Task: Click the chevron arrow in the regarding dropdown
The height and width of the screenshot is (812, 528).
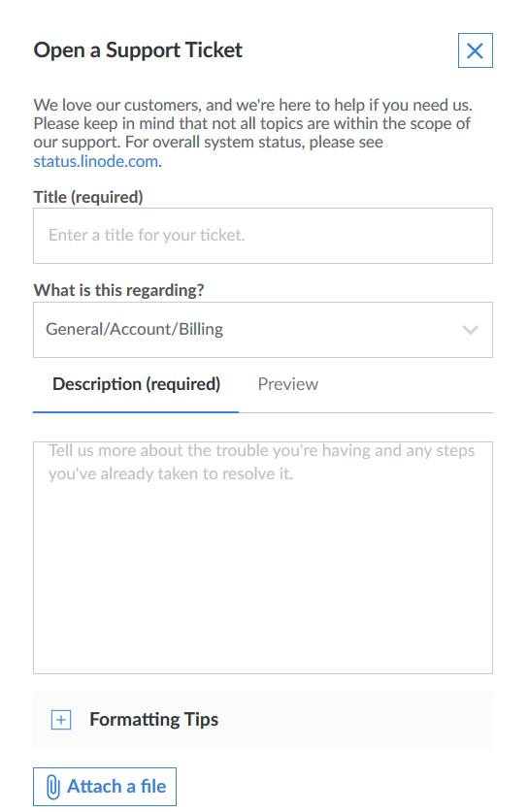Action: [x=470, y=330]
